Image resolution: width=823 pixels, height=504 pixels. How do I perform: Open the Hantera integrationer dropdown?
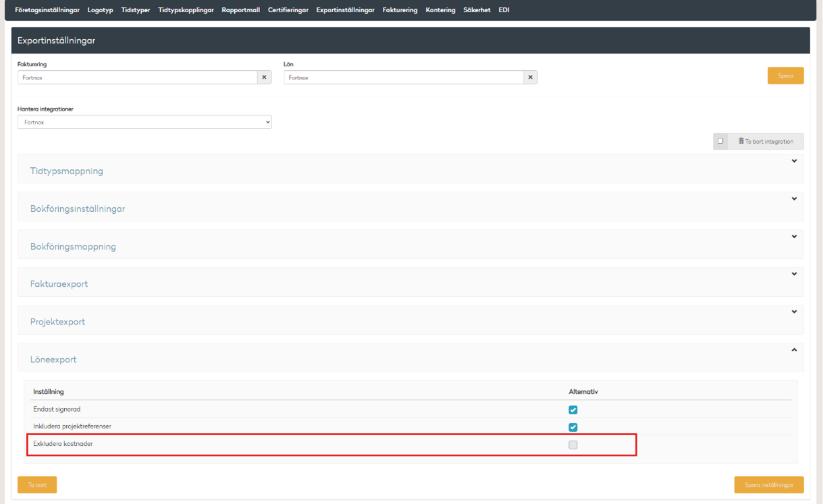click(144, 122)
